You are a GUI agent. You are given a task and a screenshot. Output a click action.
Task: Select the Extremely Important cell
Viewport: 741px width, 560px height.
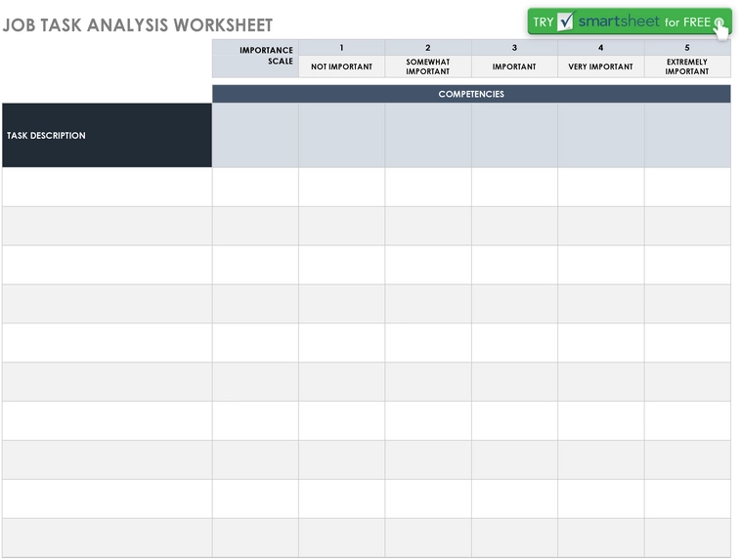pyautogui.click(x=687, y=66)
